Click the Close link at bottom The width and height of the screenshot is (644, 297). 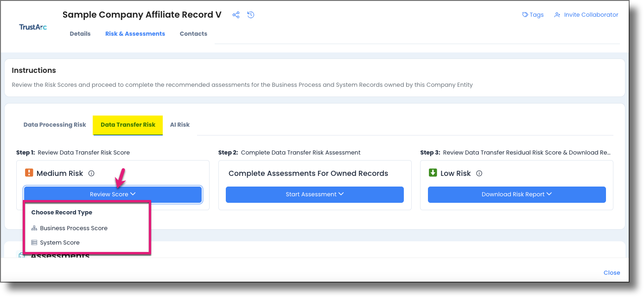pos(612,273)
